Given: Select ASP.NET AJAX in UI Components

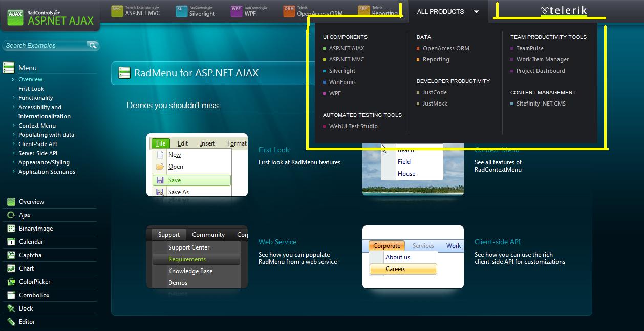Looking at the screenshot, I should coord(347,48).
